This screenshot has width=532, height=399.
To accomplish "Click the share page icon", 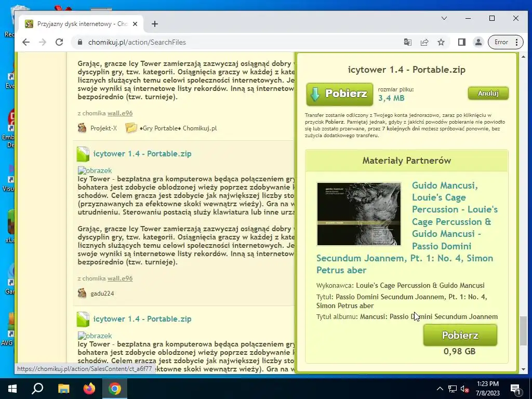I will (424, 42).
